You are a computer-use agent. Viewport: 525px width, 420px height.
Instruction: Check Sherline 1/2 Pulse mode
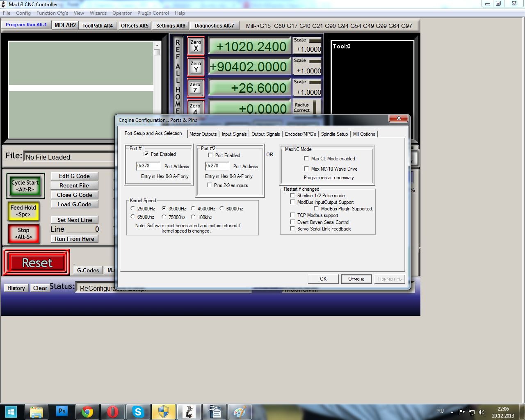pyautogui.click(x=292, y=195)
